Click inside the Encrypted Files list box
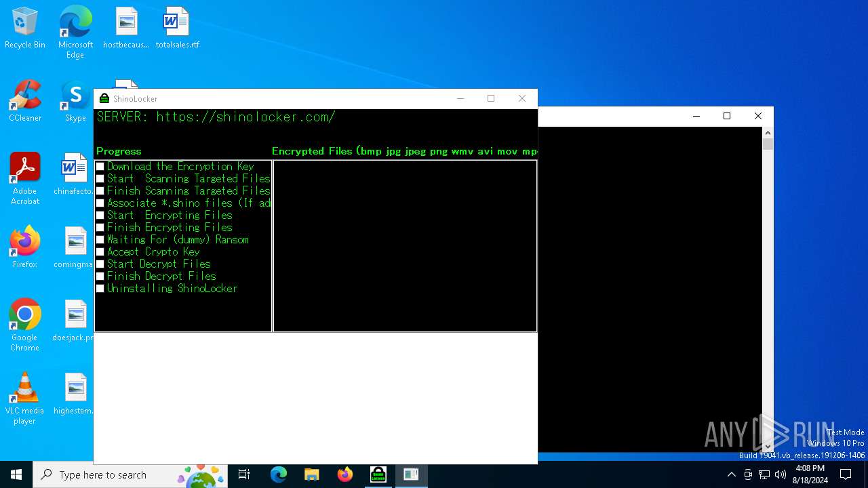868x488 pixels. click(405, 246)
